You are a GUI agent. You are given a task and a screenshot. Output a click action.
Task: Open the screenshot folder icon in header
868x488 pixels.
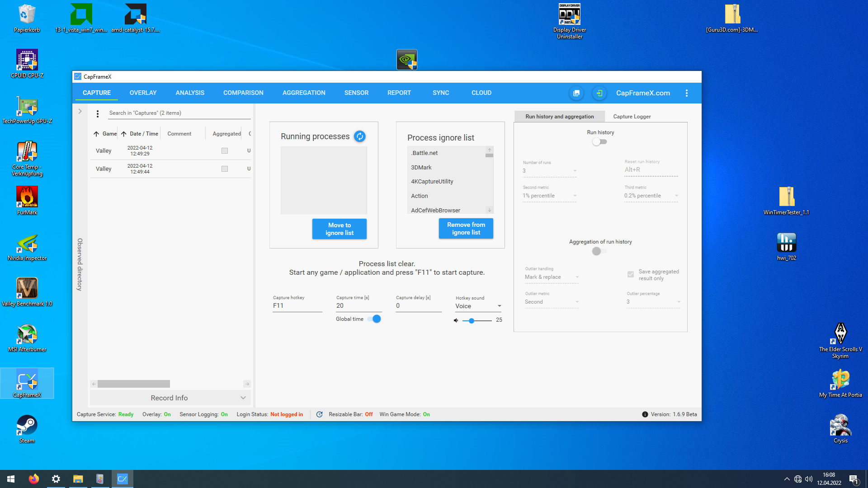click(576, 93)
